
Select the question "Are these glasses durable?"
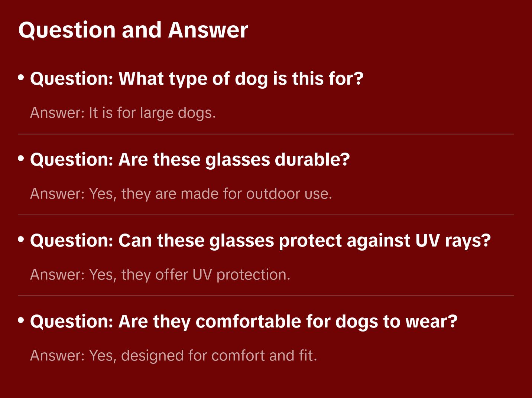click(190, 160)
